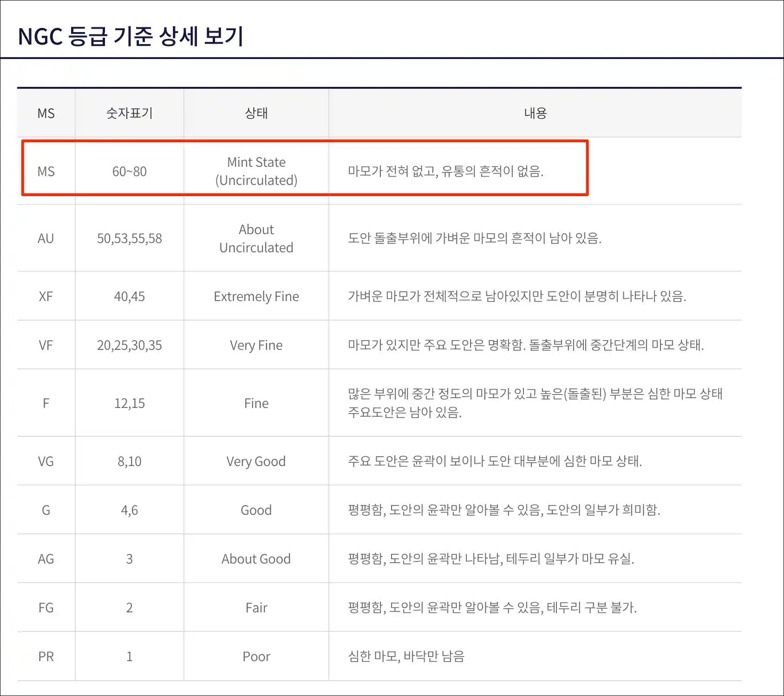This screenshot has width=784, height=696.
Task: Click the '3' numeric cell in AG row
Action: click(x=130, y=559)
